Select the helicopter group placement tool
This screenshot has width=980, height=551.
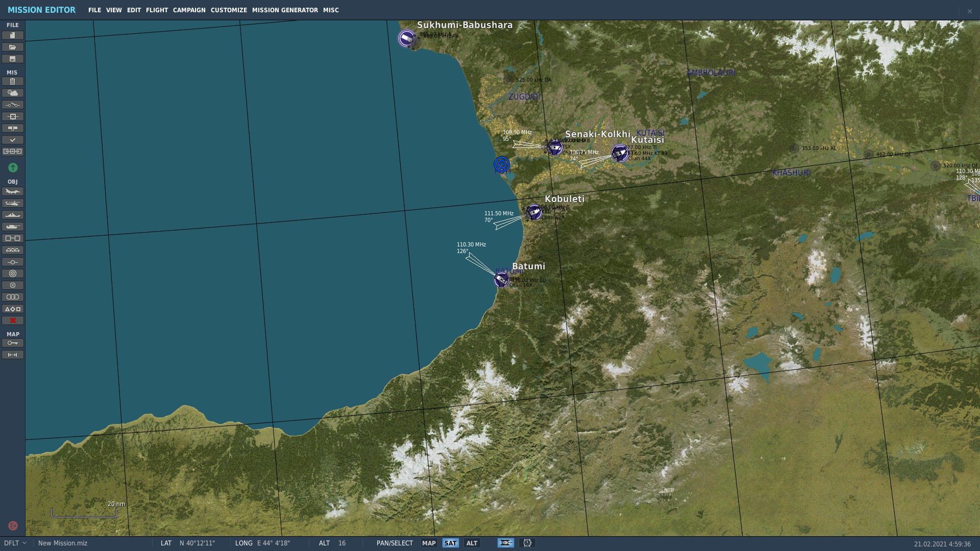pyautogui.click(x=13, y=203)
